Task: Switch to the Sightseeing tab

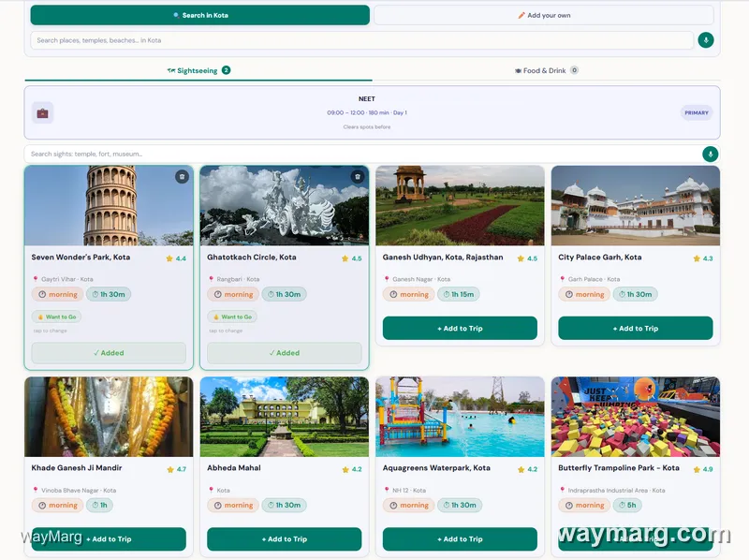Action: 198,71
